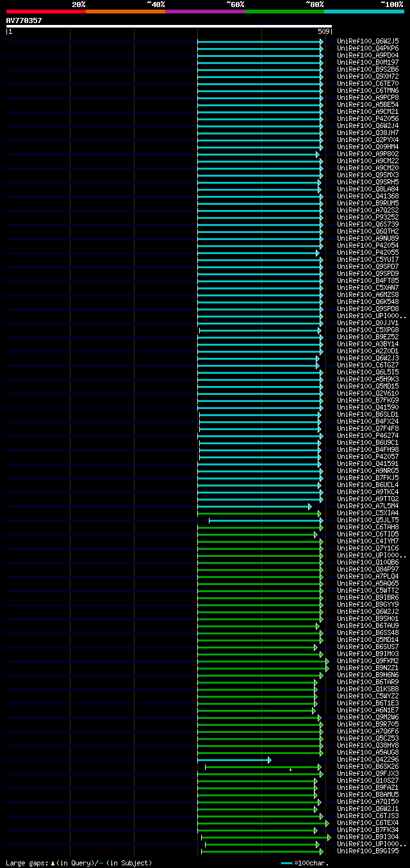The height and width of the screenshot is (868, 410).
Task: Select the UniRef100_A7L5M4 label
Action: tap(368, 506)
